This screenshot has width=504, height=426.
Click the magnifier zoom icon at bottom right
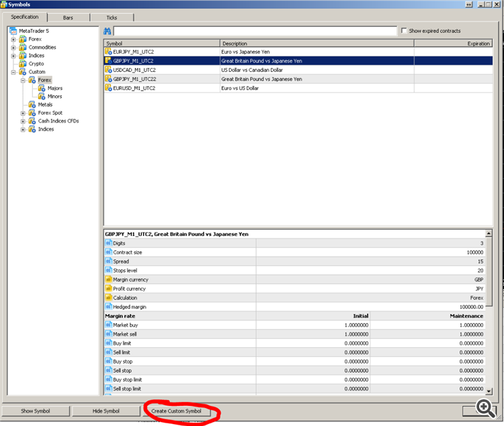click(x=486, y=409)
